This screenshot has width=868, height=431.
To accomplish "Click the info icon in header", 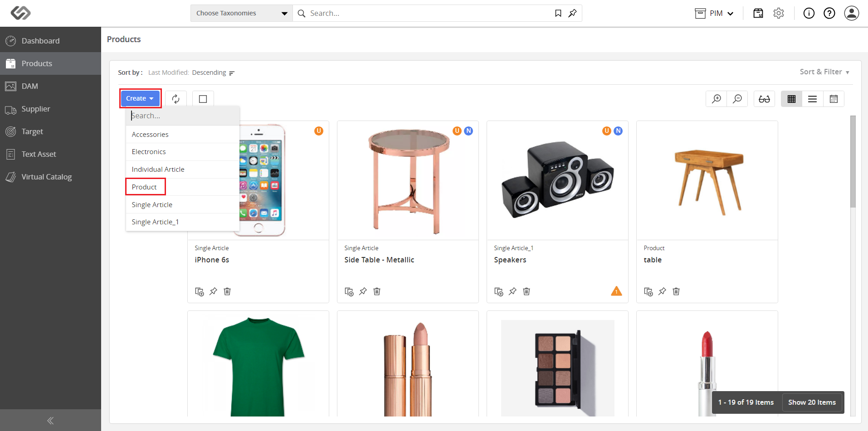I will [x=809, y=13].
